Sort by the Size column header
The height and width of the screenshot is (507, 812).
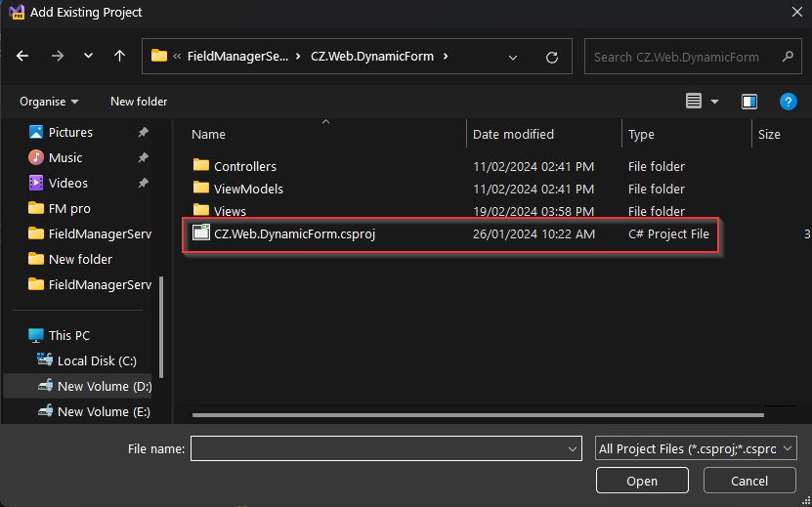pyautogui.click(x=769, y=134)
